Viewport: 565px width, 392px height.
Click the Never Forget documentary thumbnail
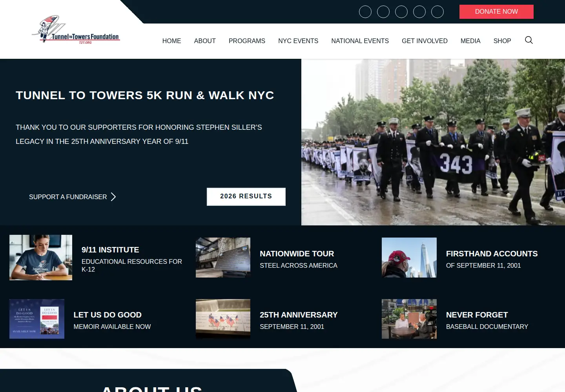pos(409,319)
